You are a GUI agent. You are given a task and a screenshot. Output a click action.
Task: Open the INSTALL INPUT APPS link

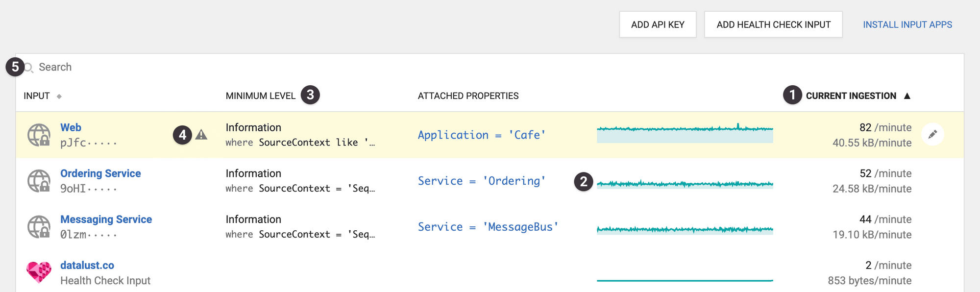click(x=907, y=24)
